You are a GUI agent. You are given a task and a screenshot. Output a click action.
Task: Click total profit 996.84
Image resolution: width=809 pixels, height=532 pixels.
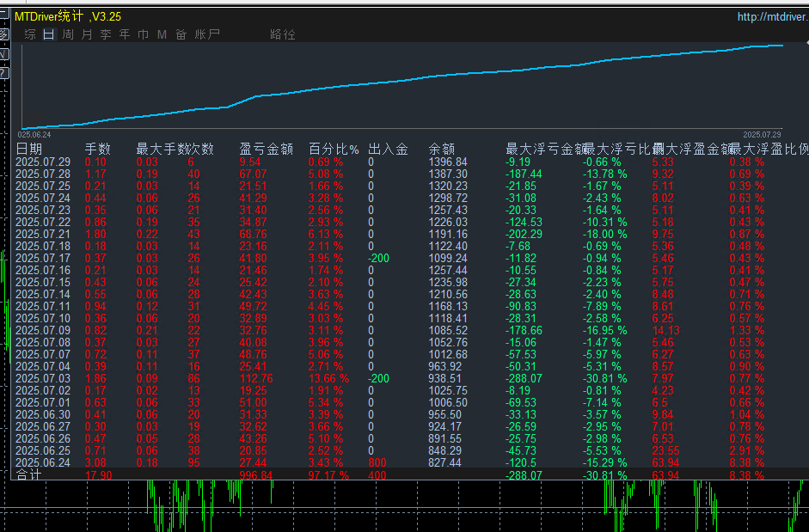[x=256, y=475]
